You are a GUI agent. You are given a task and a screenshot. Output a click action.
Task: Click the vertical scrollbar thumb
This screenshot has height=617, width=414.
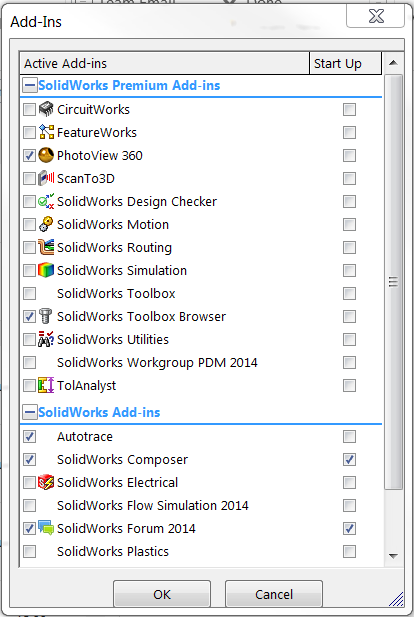393,282
